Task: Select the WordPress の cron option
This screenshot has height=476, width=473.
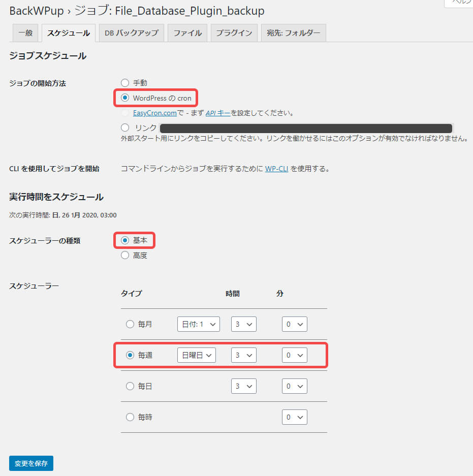Action: coord(125,98)
